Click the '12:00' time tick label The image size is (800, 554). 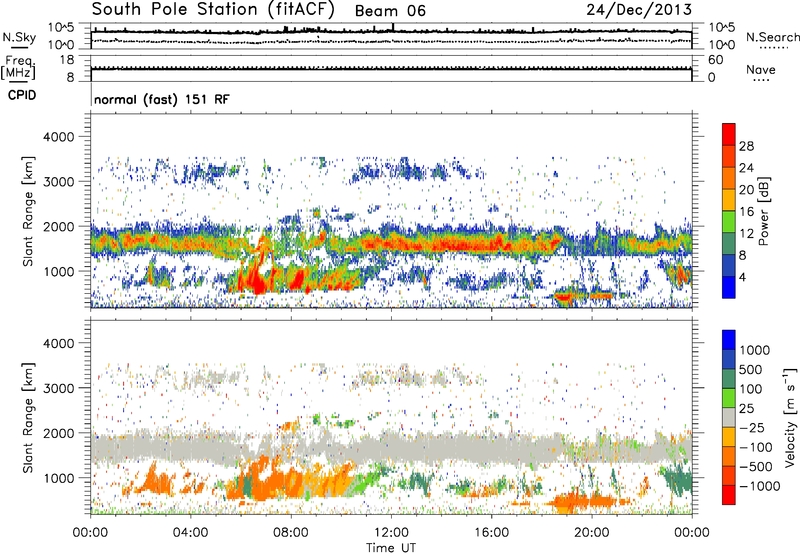[391, 533]
